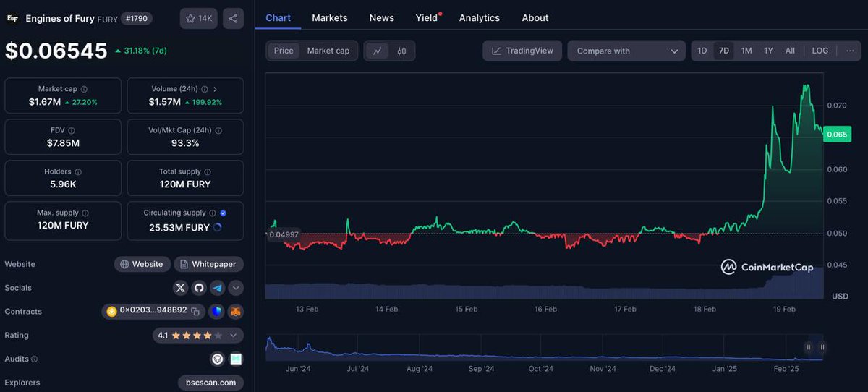The image size is (868, 392).
Task: Enable LOG scale on chart
Action: point(820,51)
